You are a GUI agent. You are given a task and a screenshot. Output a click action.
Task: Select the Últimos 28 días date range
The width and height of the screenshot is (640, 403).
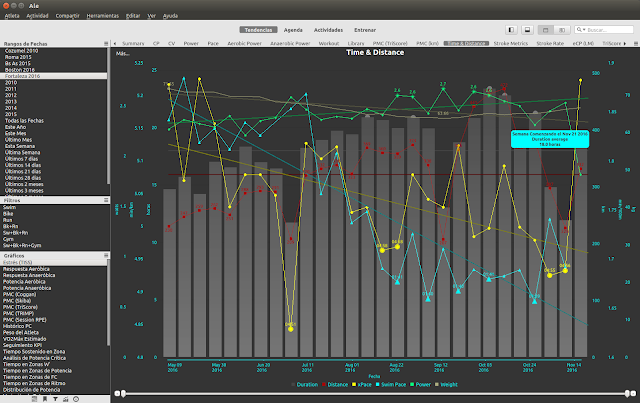pyautogui.click(x=54, y=178)
